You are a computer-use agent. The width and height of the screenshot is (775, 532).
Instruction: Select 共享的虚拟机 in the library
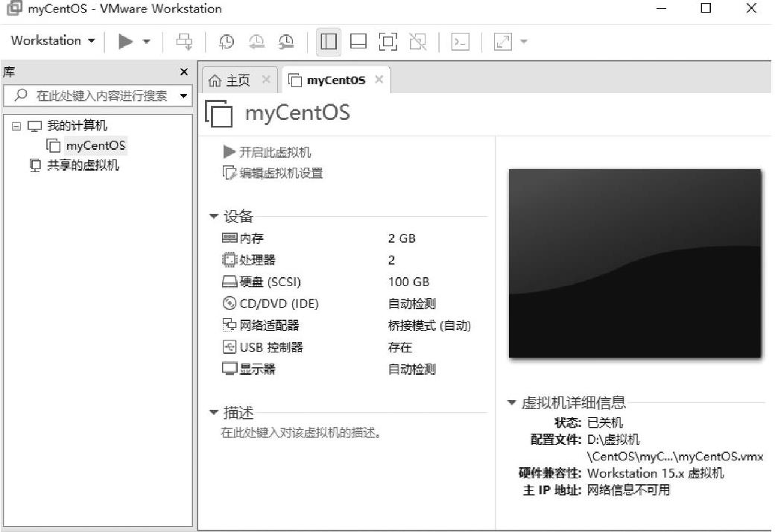point(83,165)
